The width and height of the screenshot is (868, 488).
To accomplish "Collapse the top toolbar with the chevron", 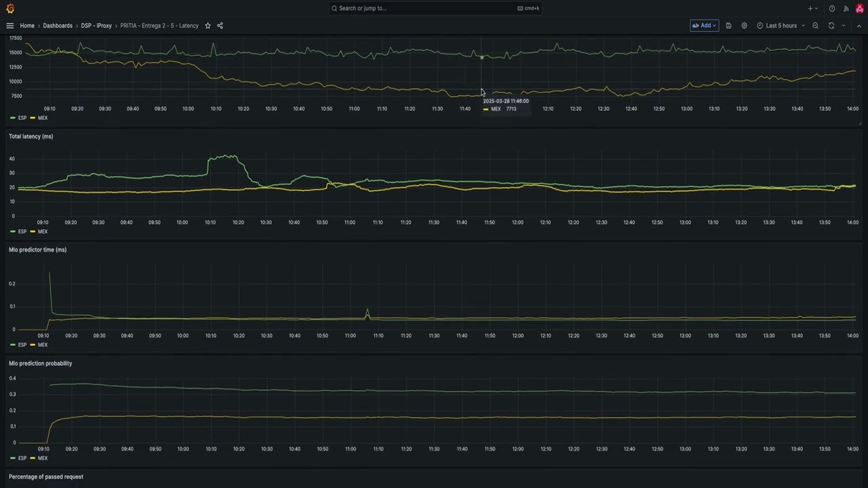I will [x=859, y=26].
